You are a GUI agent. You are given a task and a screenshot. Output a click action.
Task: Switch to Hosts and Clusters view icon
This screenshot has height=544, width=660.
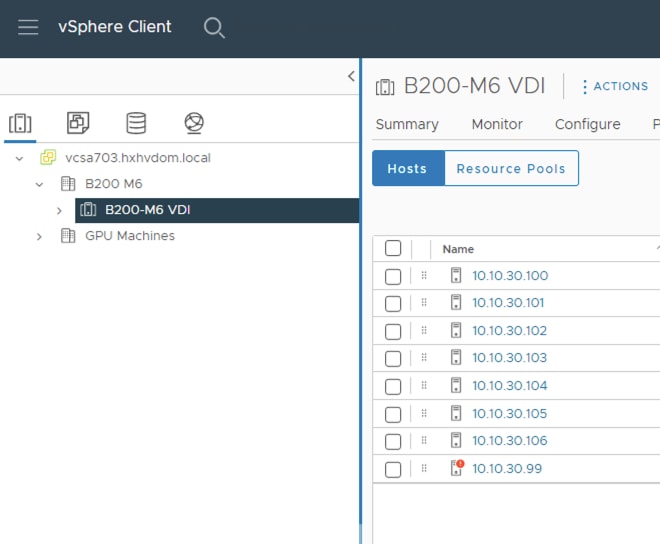pos(20,123)
